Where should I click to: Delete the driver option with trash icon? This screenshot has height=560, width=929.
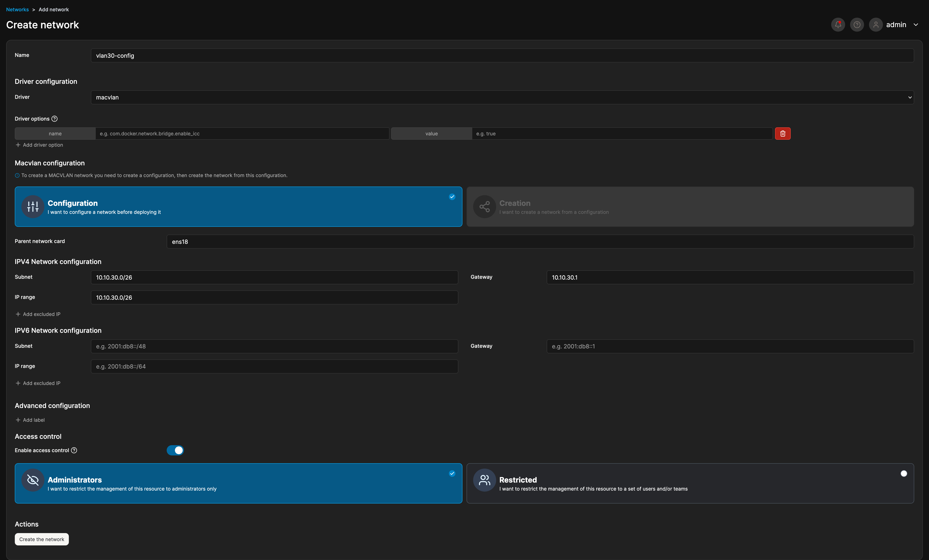click(783, 133)
